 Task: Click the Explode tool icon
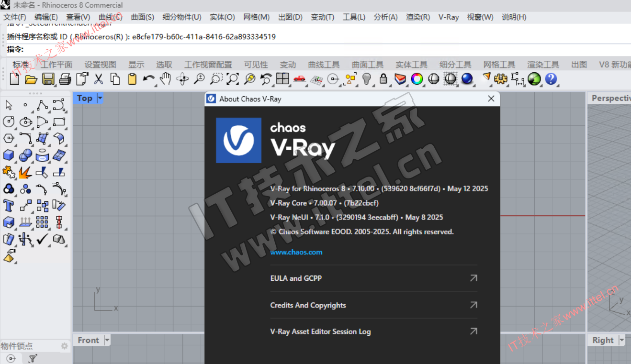pyautogui.click(x=25, y=172)
